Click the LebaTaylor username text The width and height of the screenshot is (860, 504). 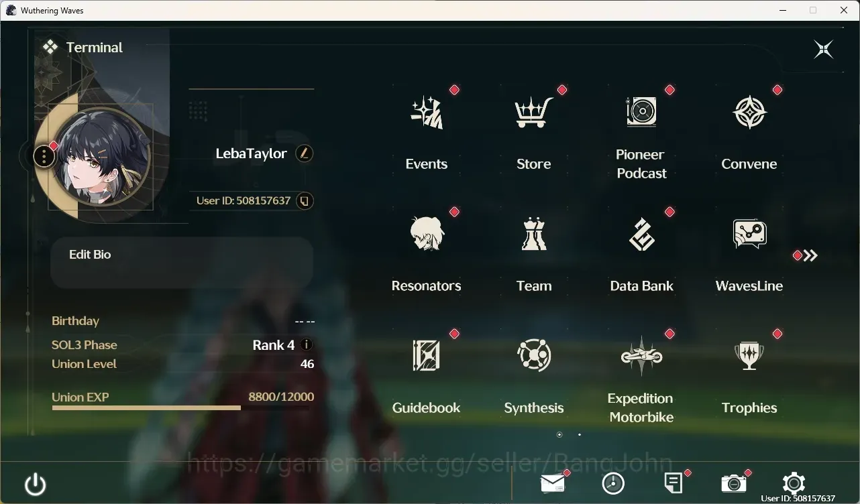[x=252, y=153]
